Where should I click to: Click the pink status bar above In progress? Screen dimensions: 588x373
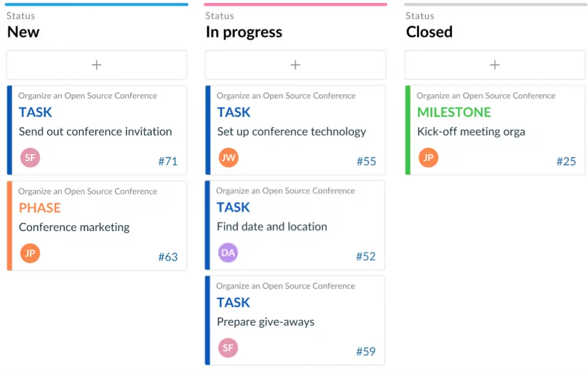(x=295, y=3)
